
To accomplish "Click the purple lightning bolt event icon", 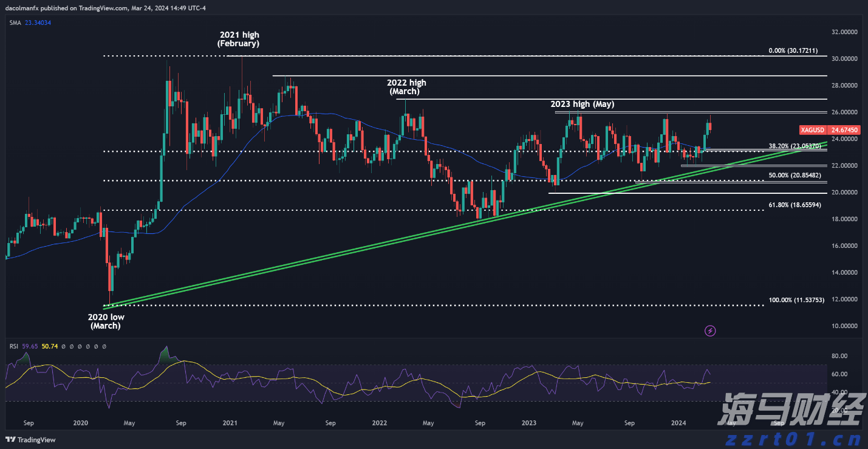I will tap(710, 331).
